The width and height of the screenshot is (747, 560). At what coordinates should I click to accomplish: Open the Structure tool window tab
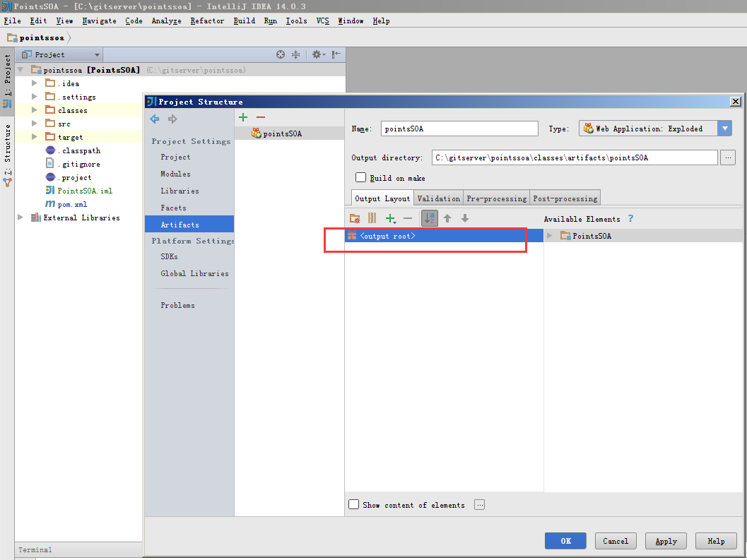click(x=7, y=155)
